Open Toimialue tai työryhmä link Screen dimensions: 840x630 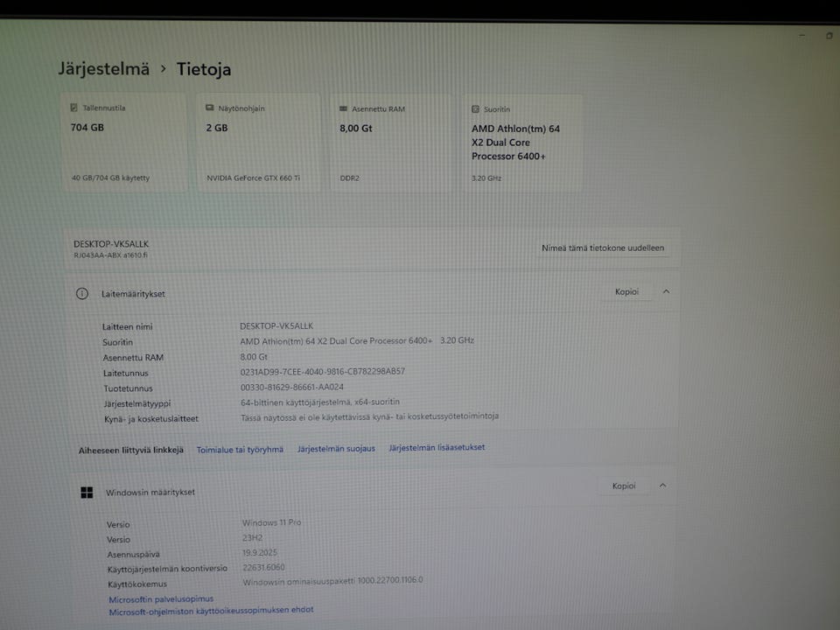[x=240, y=450]
